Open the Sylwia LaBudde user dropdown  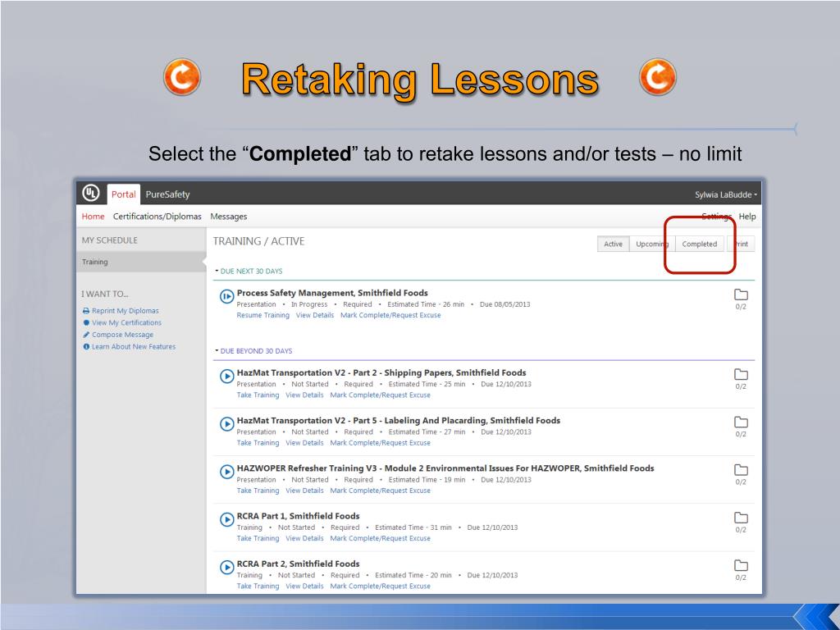tap(726, 194)
